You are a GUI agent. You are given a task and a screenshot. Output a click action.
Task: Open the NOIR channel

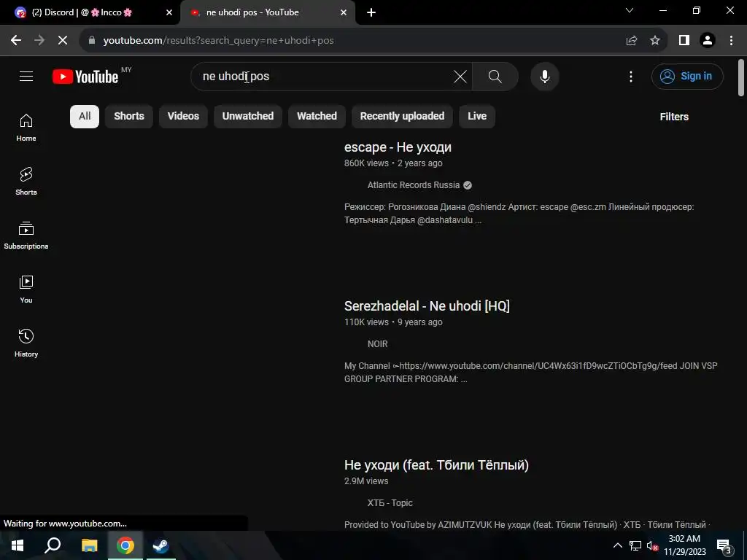(x=377, y=344)
